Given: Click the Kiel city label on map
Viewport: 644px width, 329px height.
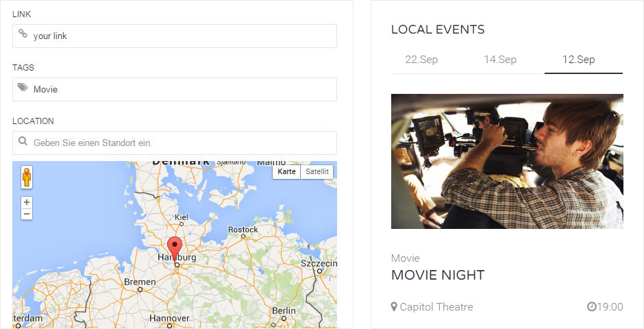Looking at the screenshot, I should [x=181, y=217].
